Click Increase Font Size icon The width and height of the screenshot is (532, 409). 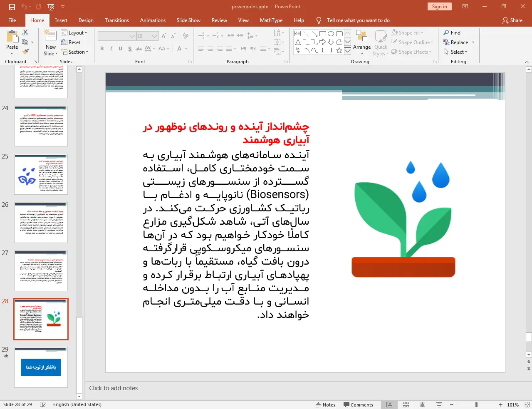pos(164,36)
